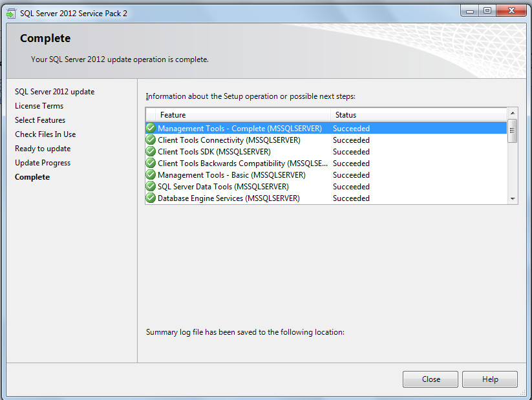532x400 pixels.
Task: Select the Ready to update step
Action: 43,149
